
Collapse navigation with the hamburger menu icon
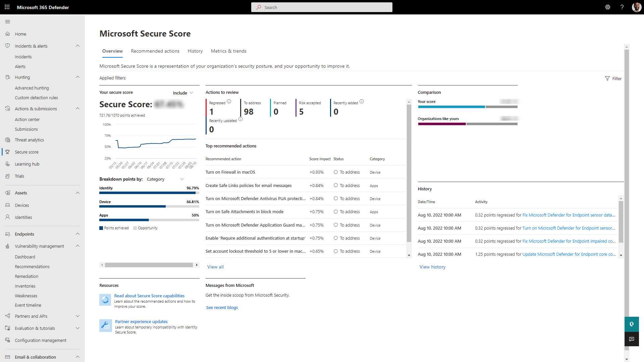[7, 22]
